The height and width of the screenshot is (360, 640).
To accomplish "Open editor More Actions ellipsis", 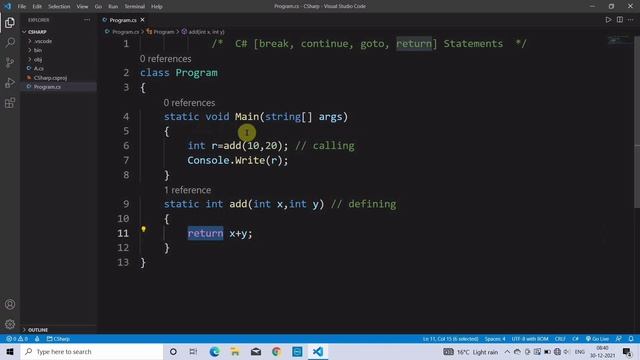I will [x=631, y=20].
